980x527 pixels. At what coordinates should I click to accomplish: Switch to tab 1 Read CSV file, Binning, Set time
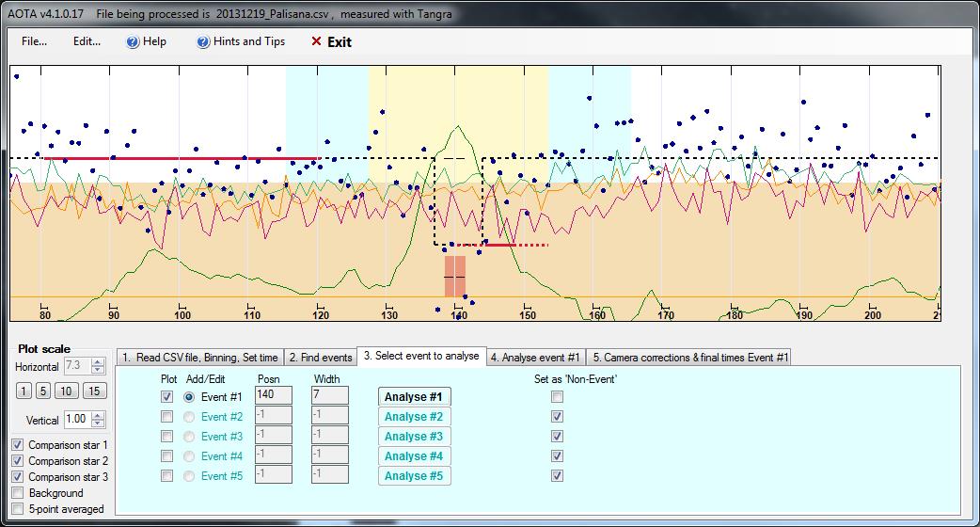(x=200, y=357)
